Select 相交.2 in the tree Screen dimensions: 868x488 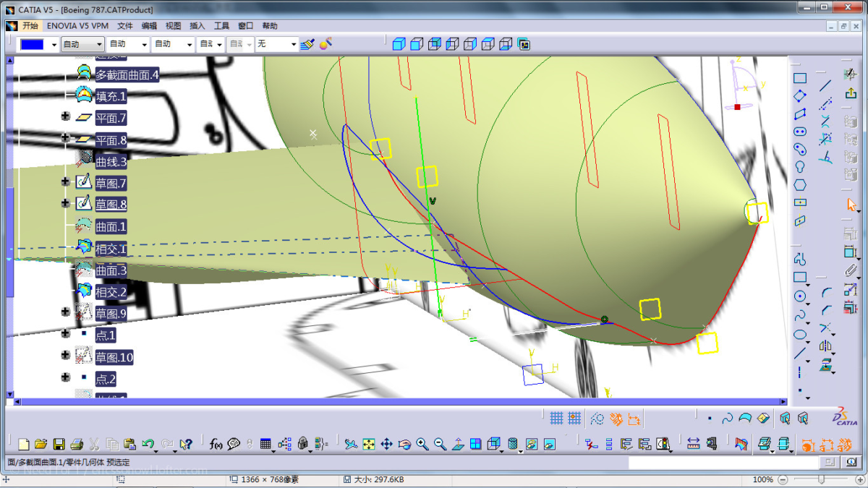click(x=111, y=292)
